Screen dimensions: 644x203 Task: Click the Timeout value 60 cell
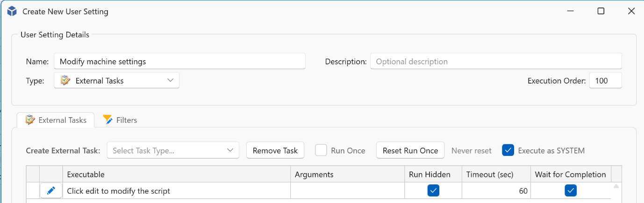[496, 190]
